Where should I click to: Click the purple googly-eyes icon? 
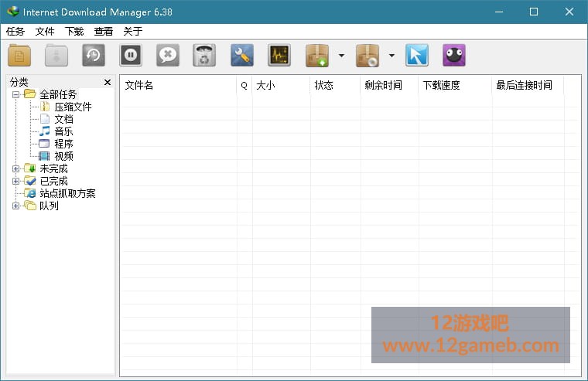[453, 56]
